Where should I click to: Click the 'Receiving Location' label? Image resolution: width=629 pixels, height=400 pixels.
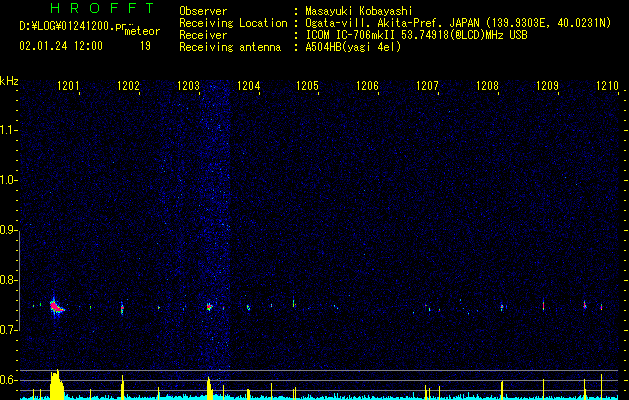233,23
